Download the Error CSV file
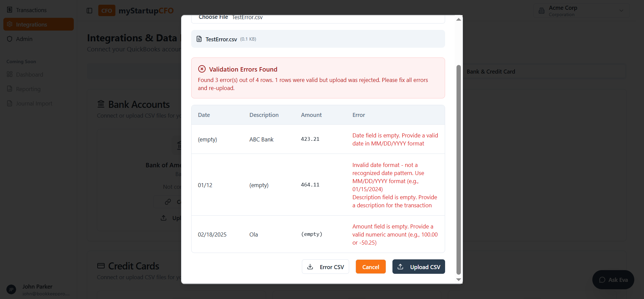Screen dimensions: 644x299 [325, 267]
